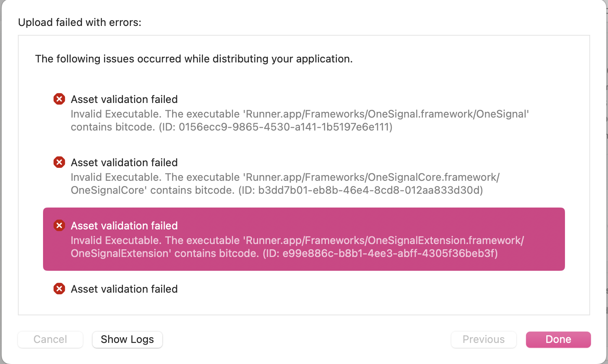Click the error icon in the highlighted OneSignalExtension row
Viewport: 608px width, 364px height.
pos(59,225)
